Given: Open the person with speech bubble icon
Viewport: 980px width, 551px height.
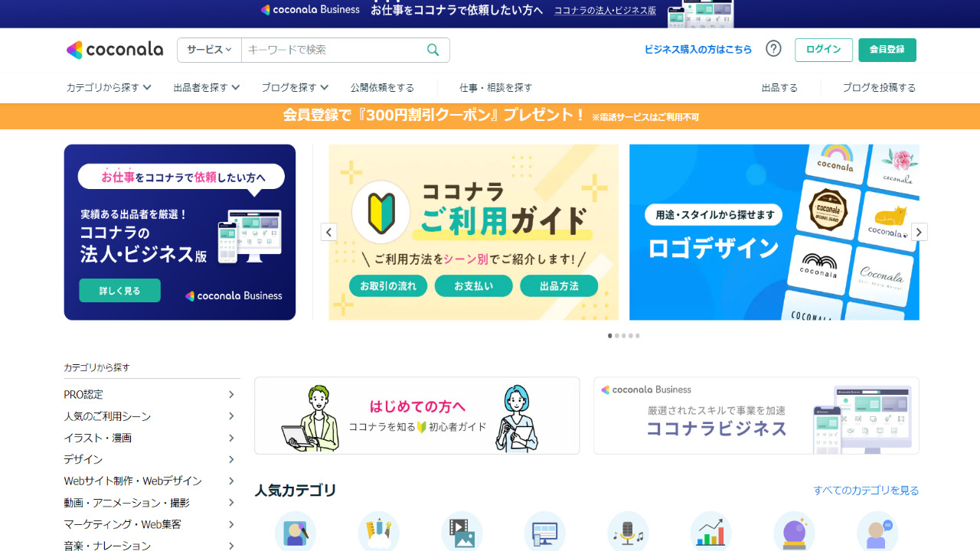Looking at the screenshot, I should (877, 531).
